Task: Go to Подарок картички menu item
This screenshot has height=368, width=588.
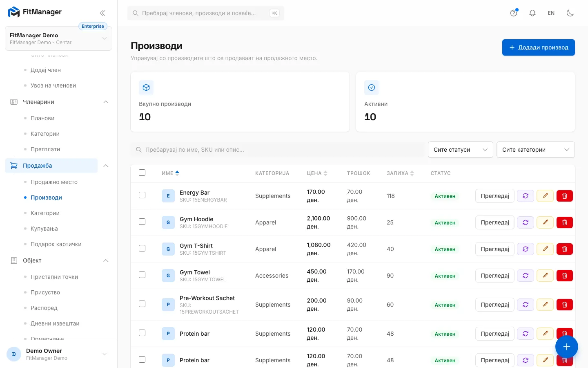Action: (x=56, y=244)
